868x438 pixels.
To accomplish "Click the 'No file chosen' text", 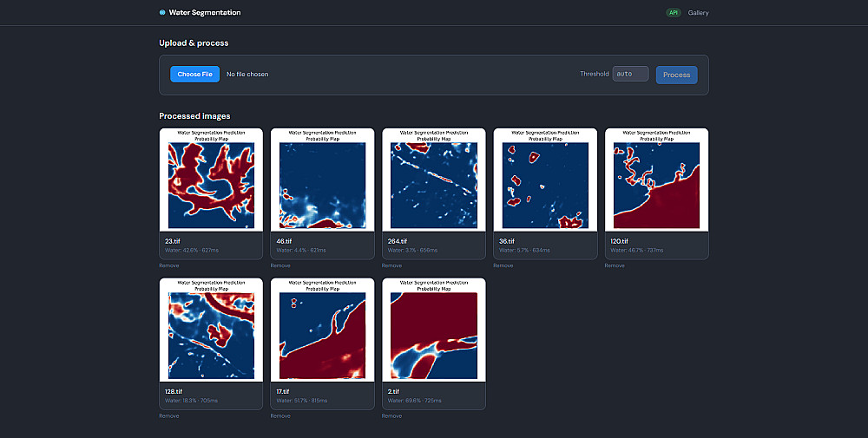I will click(x=247, y=74).
